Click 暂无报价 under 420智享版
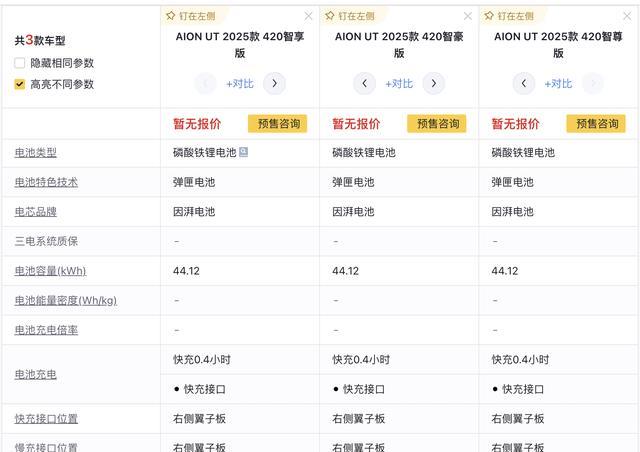This screenshot has width=640, height=452. pos(197,124)
